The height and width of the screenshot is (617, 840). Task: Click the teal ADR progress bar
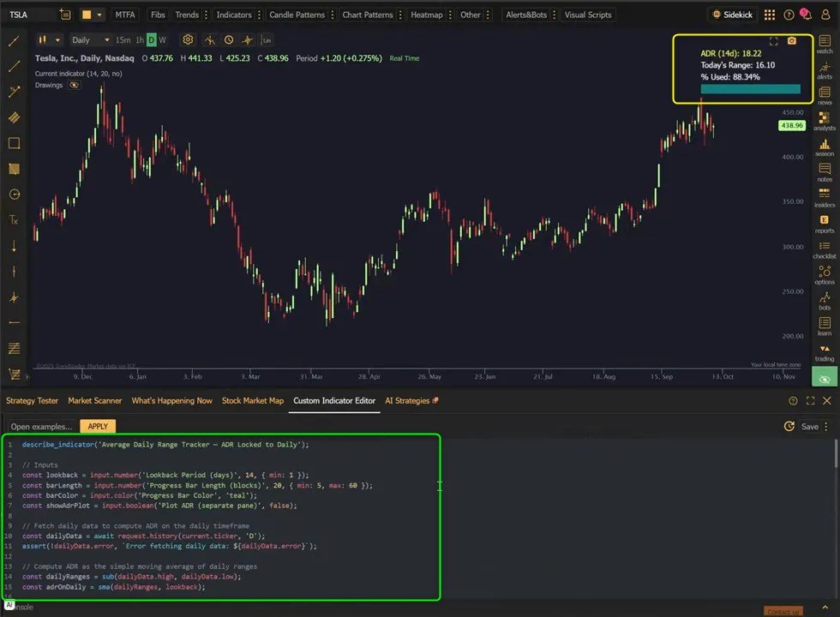750,89
